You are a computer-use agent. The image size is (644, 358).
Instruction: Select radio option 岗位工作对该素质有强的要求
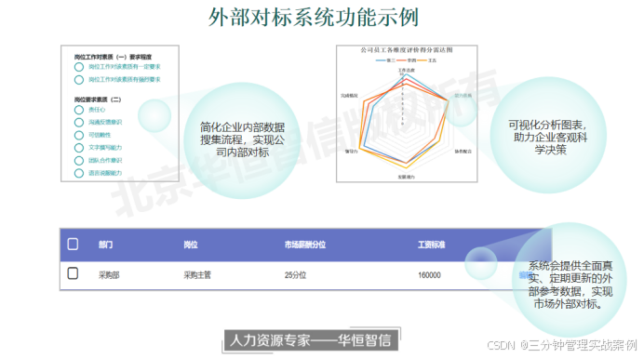coord(79,80)
